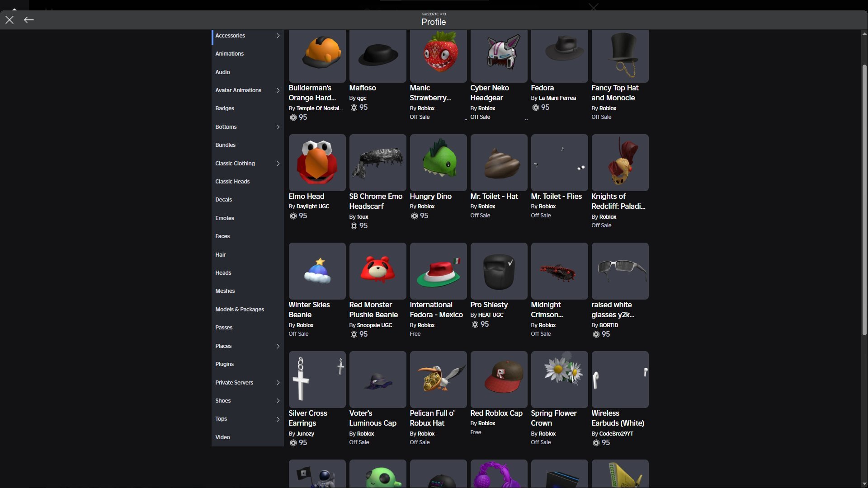Open the Mafioso hat thumbnail
Image resolution: width=868 pixels, height=488 pixels.
click(377, 56)
